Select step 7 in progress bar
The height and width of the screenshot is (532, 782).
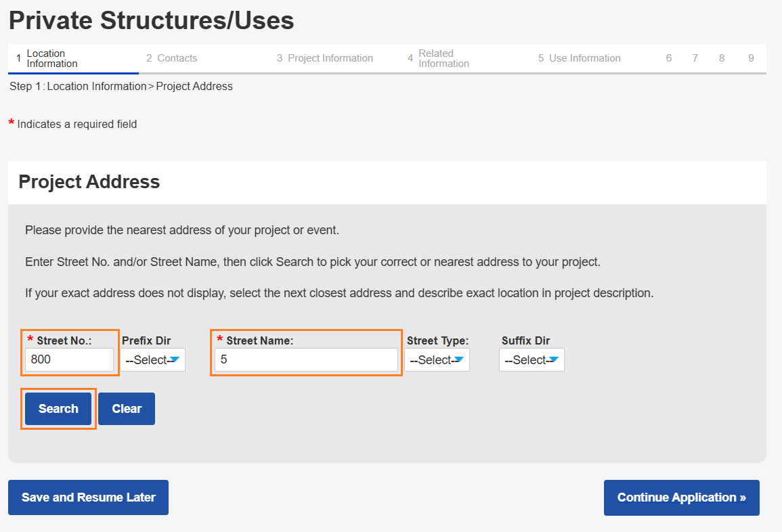pyautogui.click(x=695, y=59)
